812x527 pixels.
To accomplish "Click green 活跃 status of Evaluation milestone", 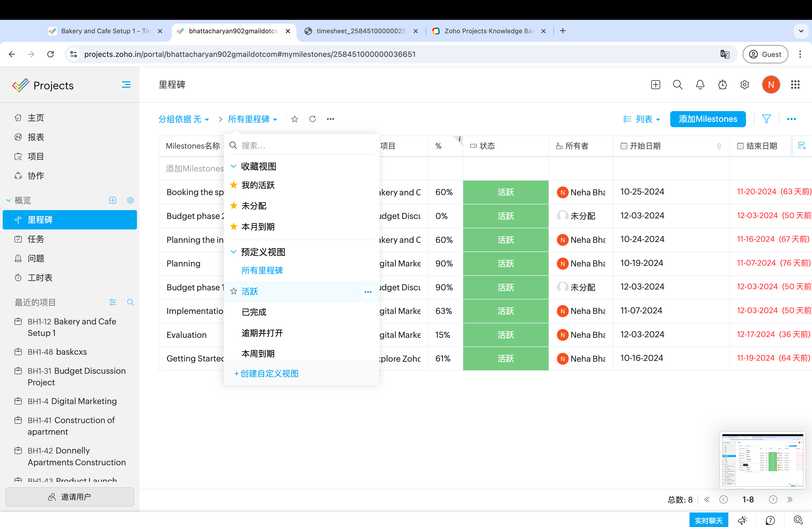I will [505, 335].
